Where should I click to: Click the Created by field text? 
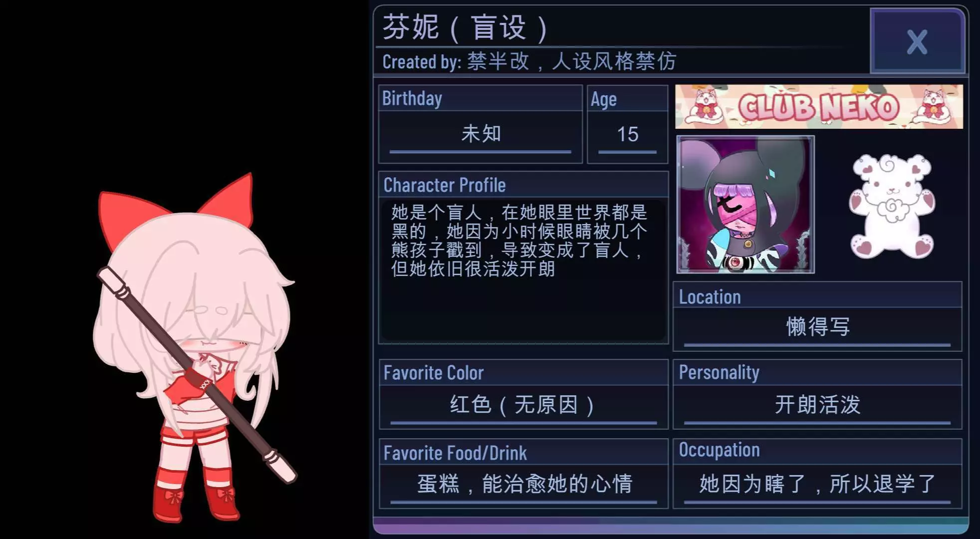click(529, 61)
